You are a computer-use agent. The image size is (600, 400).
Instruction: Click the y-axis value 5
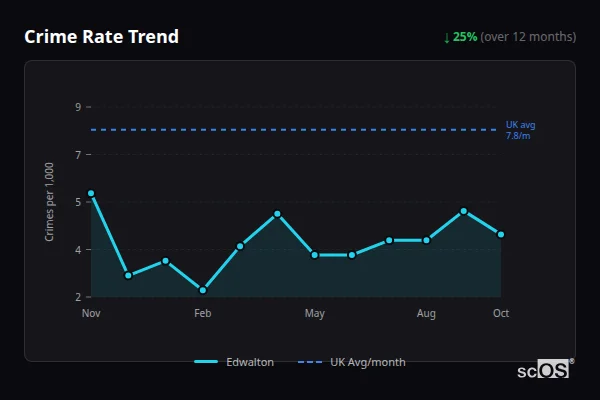click(x=78, y=202)
